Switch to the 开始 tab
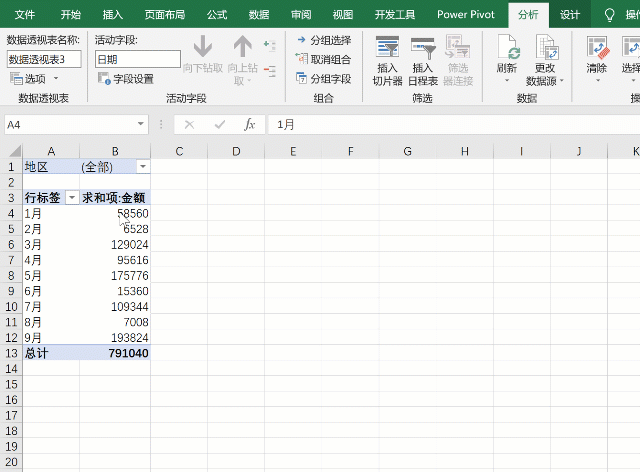Viewport: 640px width, 472px height. click(x=71, y=15)
